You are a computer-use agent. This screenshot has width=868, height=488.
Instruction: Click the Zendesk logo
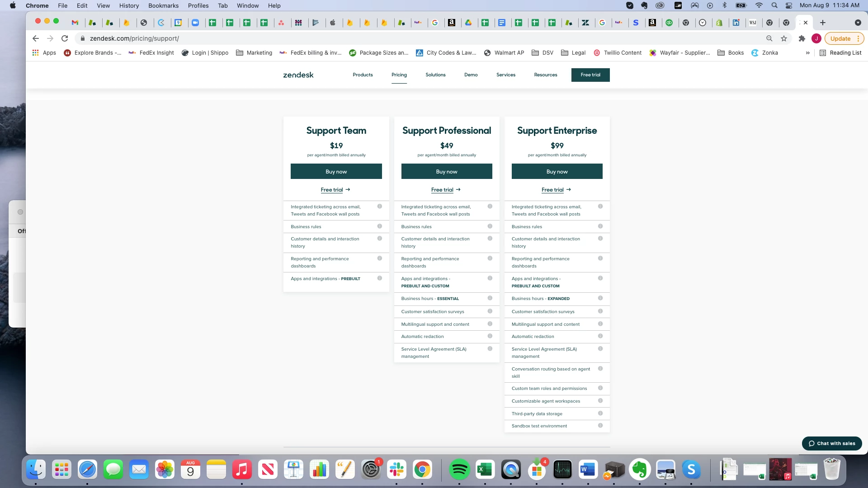298,75
